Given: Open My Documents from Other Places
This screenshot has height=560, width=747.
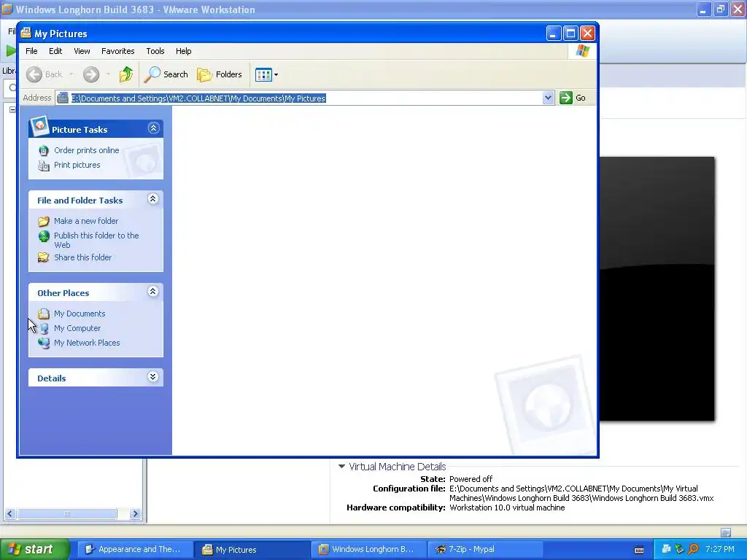Looking at the screenshot, I should pos(80,314).
